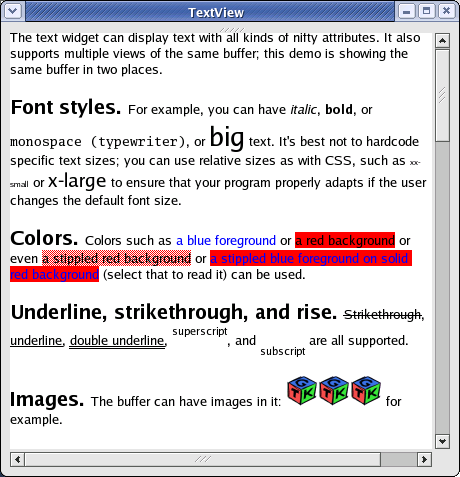Click the 'a red background' highlighted text
460x477 pixels.
point(345,240)
